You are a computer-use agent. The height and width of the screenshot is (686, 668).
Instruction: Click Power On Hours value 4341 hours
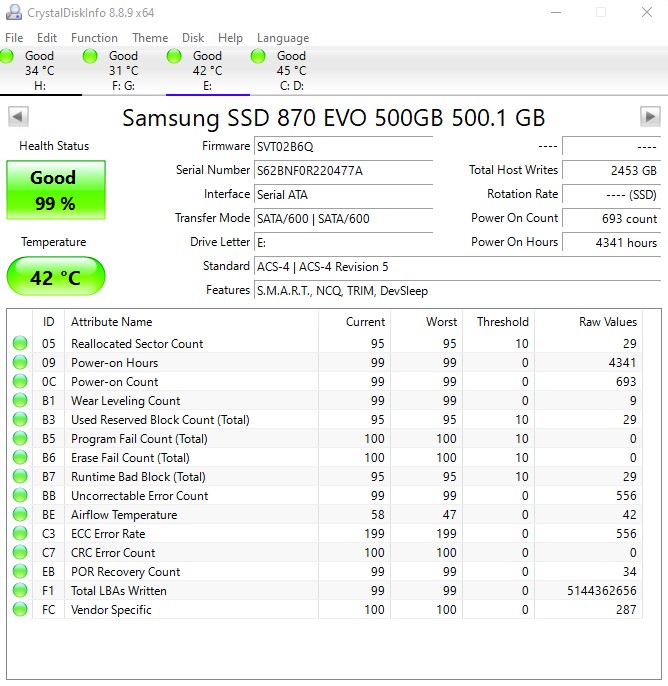click(611, 243)
